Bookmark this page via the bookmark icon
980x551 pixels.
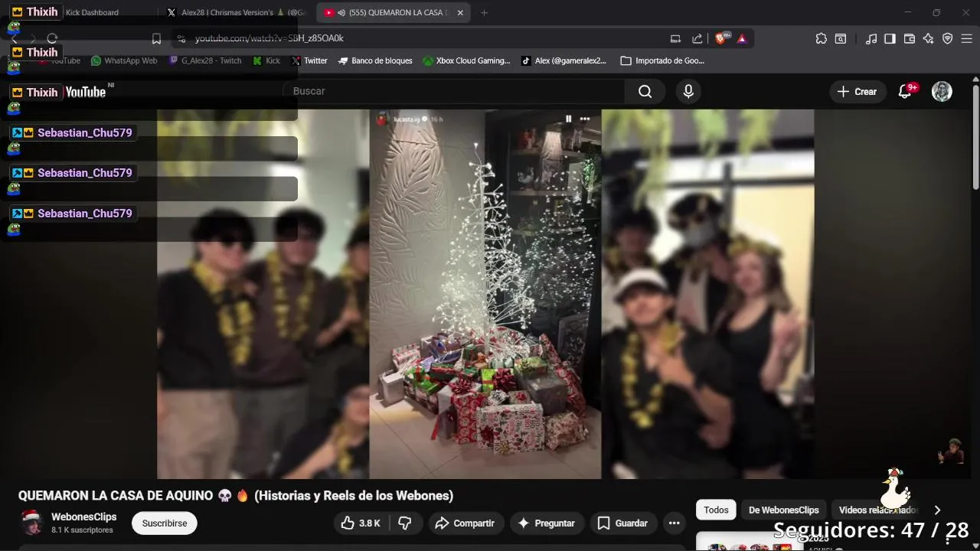tap(156, 38)
